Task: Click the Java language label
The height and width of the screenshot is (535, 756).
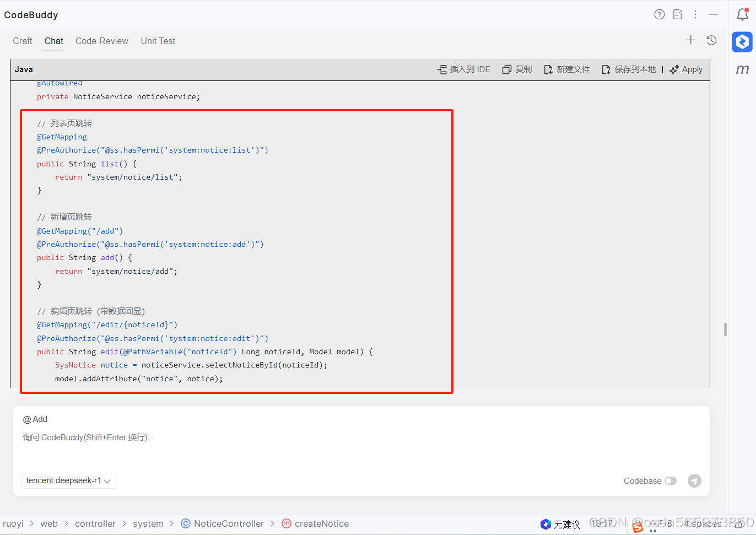Action: [24, 69]
